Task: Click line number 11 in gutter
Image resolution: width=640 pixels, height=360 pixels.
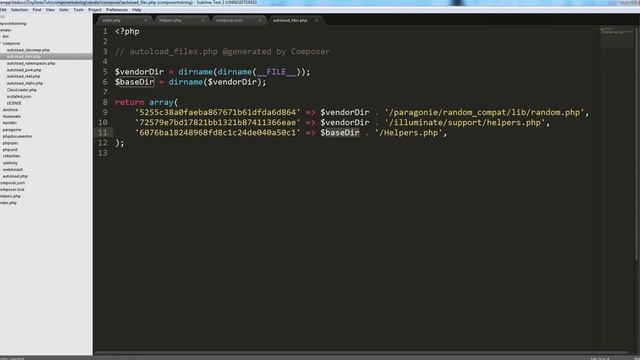Action: pos(102,133)
